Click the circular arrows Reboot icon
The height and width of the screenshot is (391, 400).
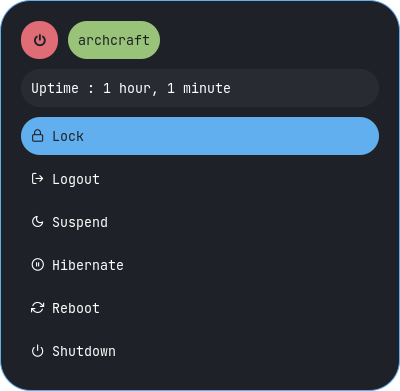tap(37, 308)
